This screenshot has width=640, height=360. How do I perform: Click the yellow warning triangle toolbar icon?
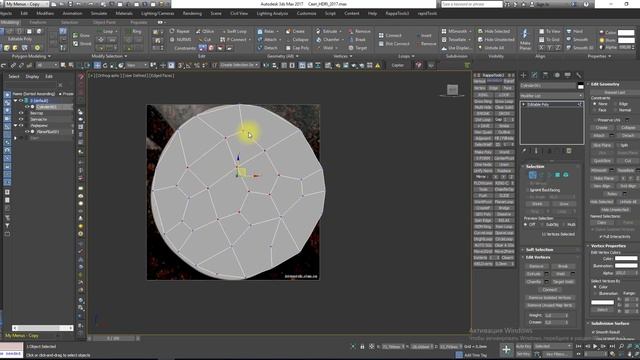(378, 65)
